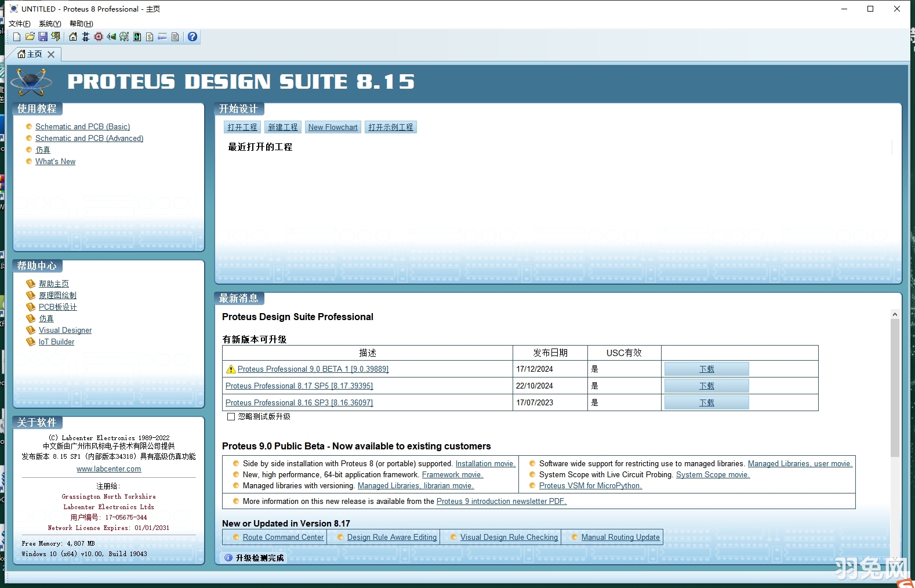
Task: Click the PCB Layout chip icon
Action: (99, 37)
